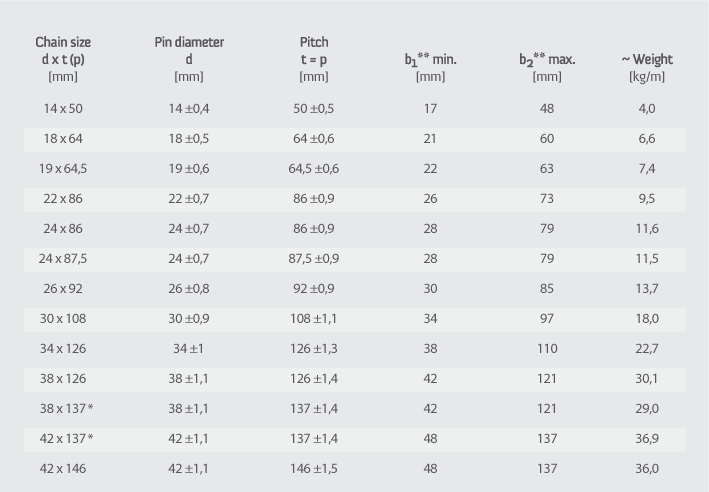This screenshot has height=492, width=709.
Task: Click the Pitch t = p column header
Action: click(x=314, y=59)
